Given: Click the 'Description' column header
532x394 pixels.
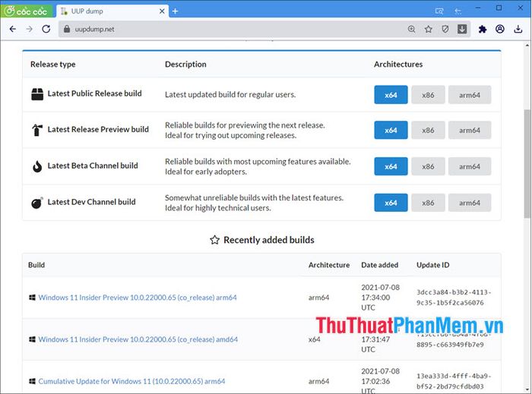Looking at the screenshot, I should (185, 65).
